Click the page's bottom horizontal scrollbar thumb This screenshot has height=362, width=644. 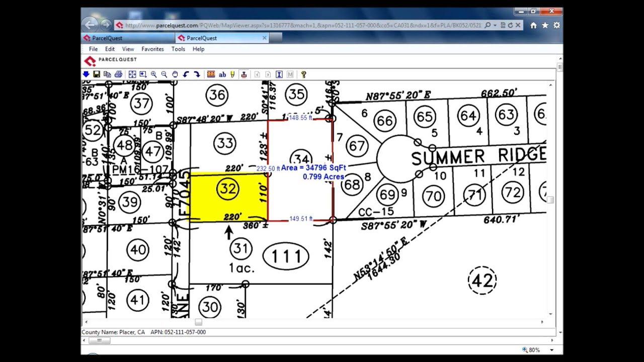[100, 340]
